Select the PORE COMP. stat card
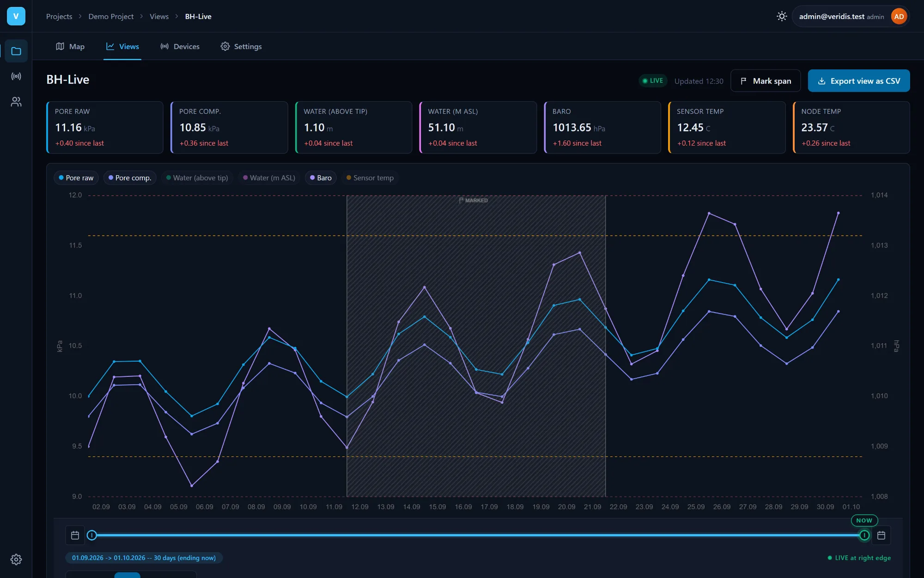 [x=229, y=128]
